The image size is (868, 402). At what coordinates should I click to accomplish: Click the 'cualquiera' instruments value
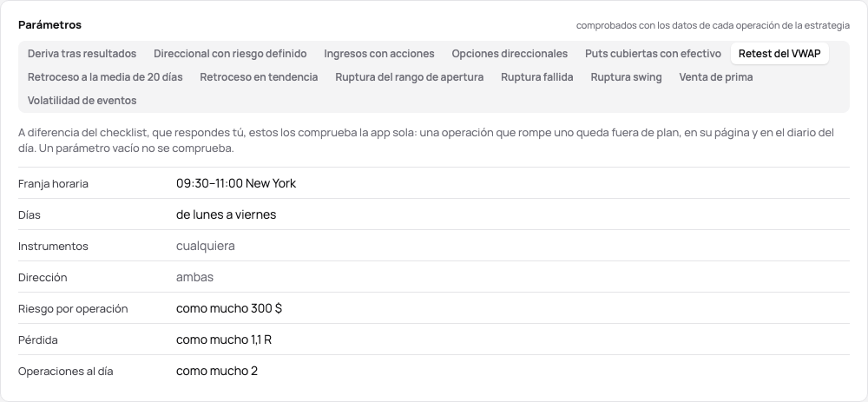(206, 246)
